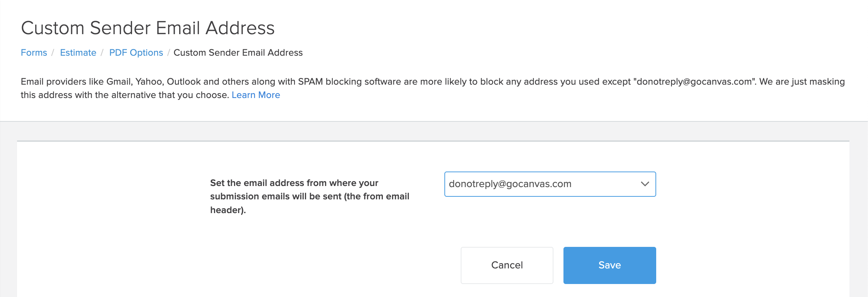Click the 'this address with the alternative' sentence
Screen dimensions: 868x297
tap(125, 95)
